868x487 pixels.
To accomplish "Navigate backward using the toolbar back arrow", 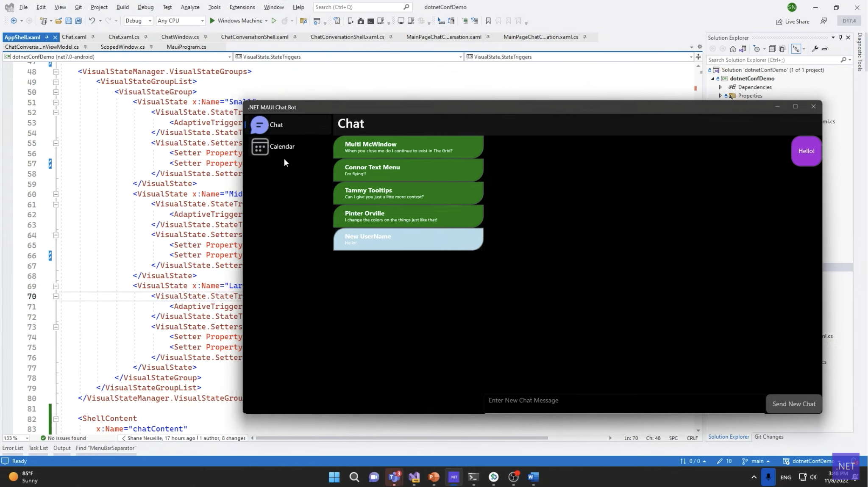I will 14,21.
